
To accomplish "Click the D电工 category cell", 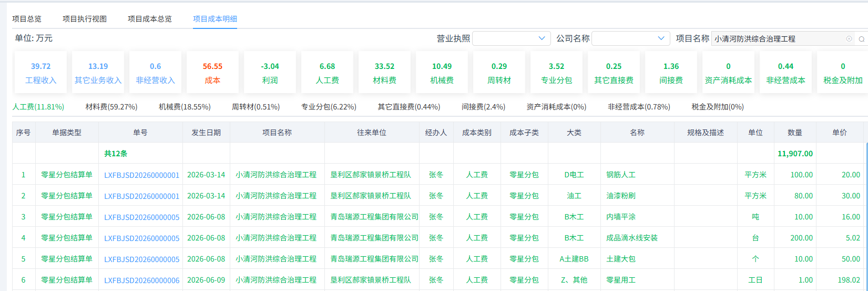I will pyautogui.click(x=574, y=175).
